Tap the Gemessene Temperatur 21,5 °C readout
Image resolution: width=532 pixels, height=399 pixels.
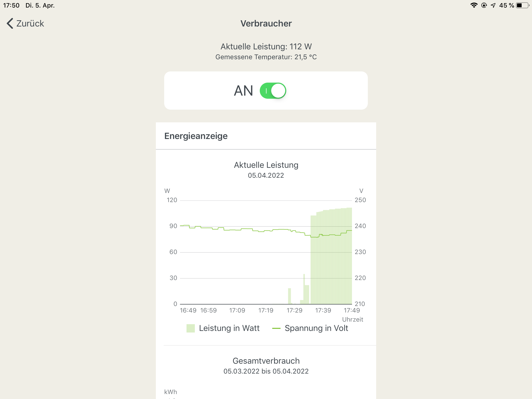pyautogui.click(x=266, y=57)
